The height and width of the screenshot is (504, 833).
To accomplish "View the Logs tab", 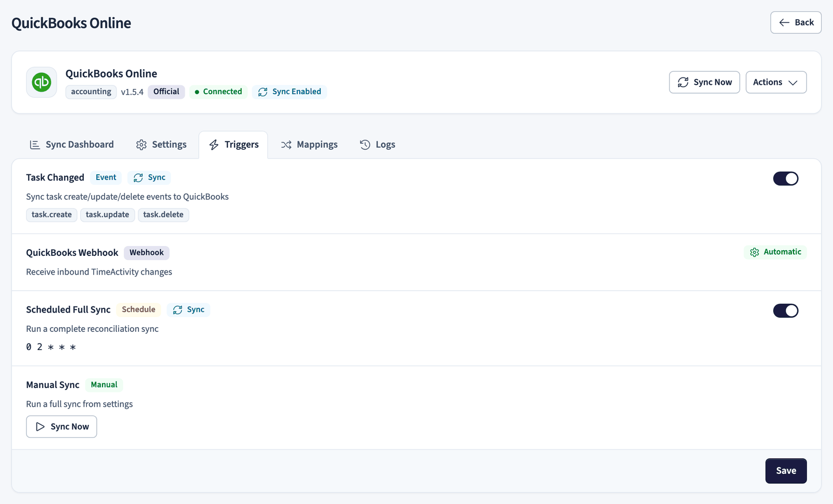I will tap(377, 145).
